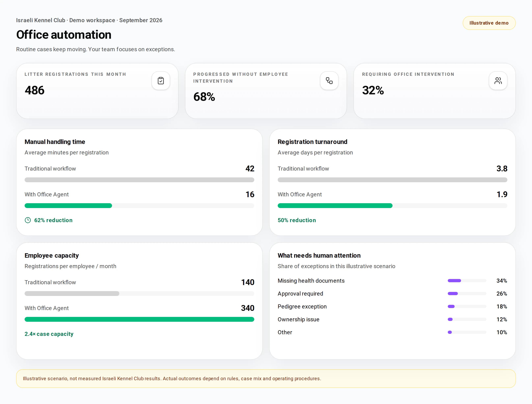Click the 'Employee capacity' heading
This screenshot has width=532, height=404.
(x=51, y=256)
